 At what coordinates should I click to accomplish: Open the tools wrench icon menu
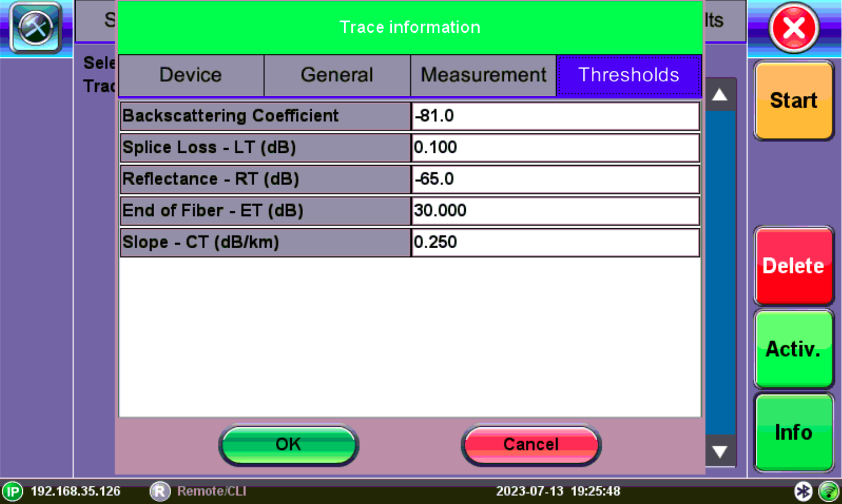click(36, 28)
